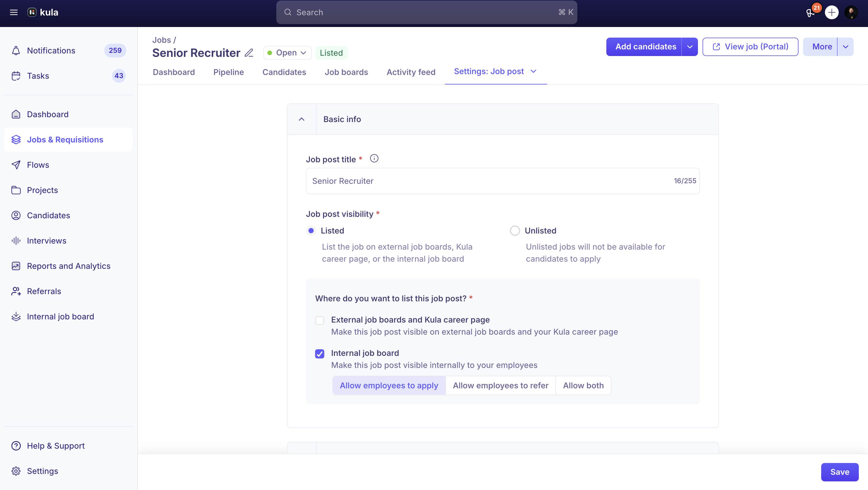The image size is (868, 490).
Task: Click the Job post title input field
Action: (502, 181)
